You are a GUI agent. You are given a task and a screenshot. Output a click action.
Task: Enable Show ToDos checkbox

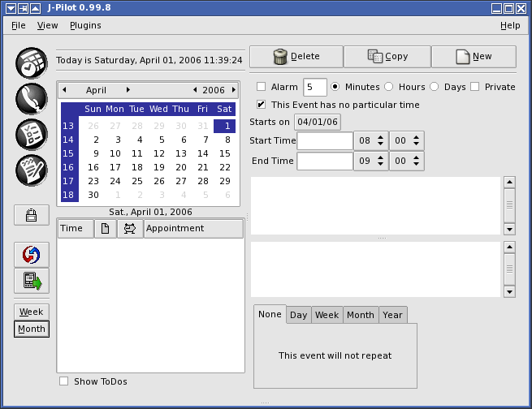point(64,381)
